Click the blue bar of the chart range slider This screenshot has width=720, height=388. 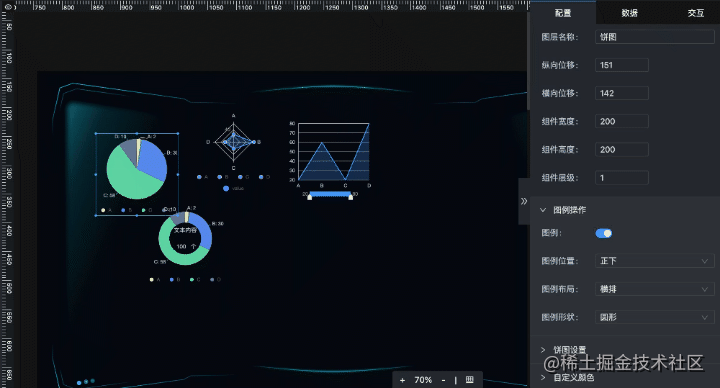(x=330, y=194)
